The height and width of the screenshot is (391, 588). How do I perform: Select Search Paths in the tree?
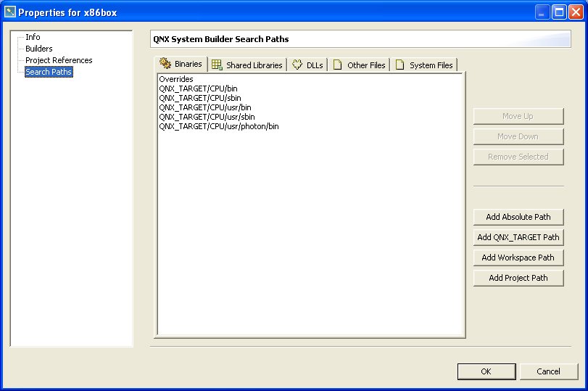[49, 72]
